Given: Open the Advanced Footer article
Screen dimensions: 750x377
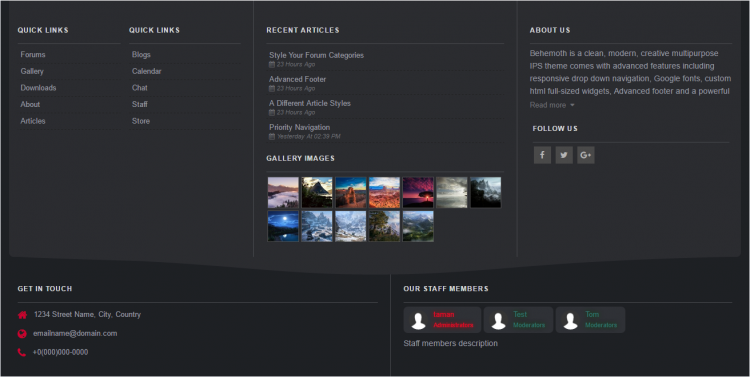Looking at the screenshot, I should pyautogui.click(x=298, y=79).
